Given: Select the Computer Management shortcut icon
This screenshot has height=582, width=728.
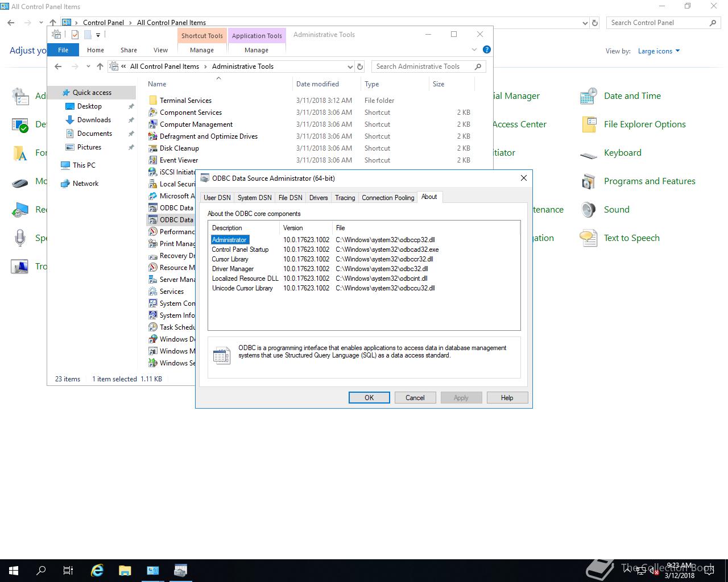Looking at the screenshot, I should pos(152,124).
